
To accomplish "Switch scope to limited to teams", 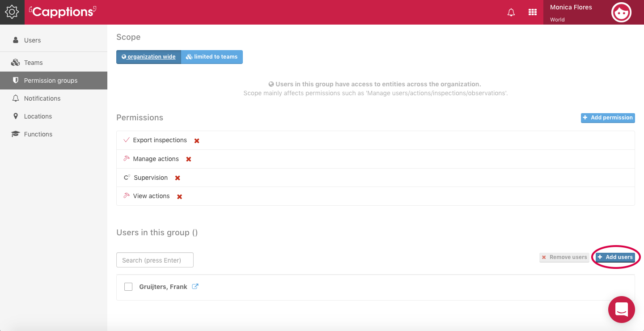I will point(212,57).
